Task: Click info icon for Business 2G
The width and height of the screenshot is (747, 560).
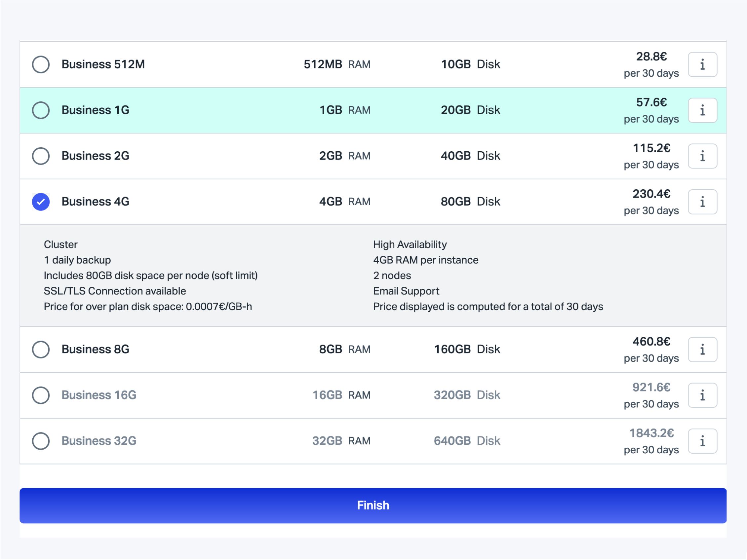Action: click(x=702, y=156)
